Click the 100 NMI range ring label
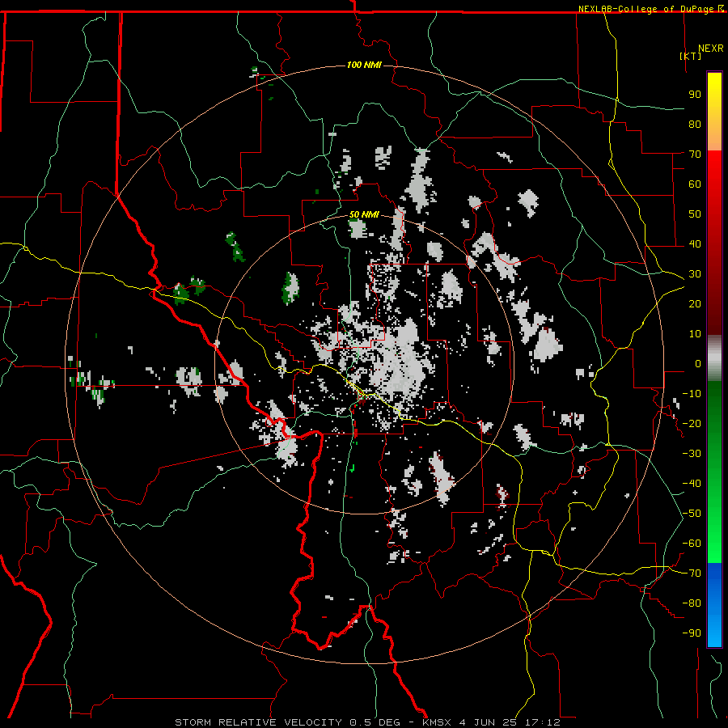Screen dimensions: 728x728 364,65
